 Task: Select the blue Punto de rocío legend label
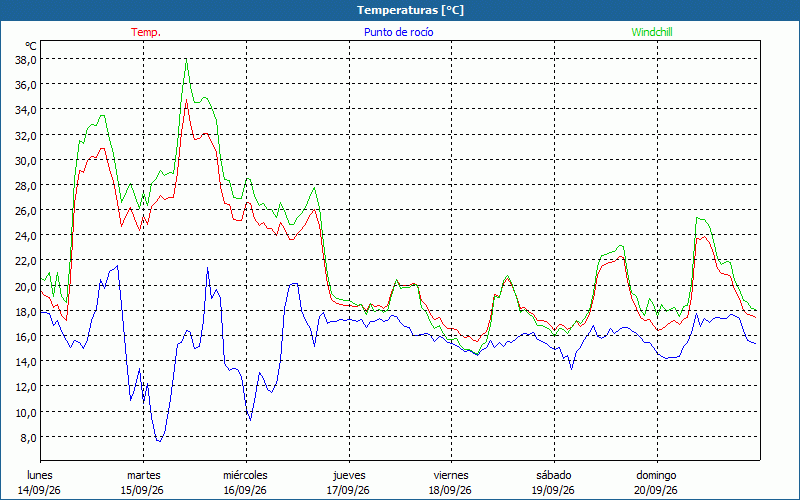click(398, 32)
